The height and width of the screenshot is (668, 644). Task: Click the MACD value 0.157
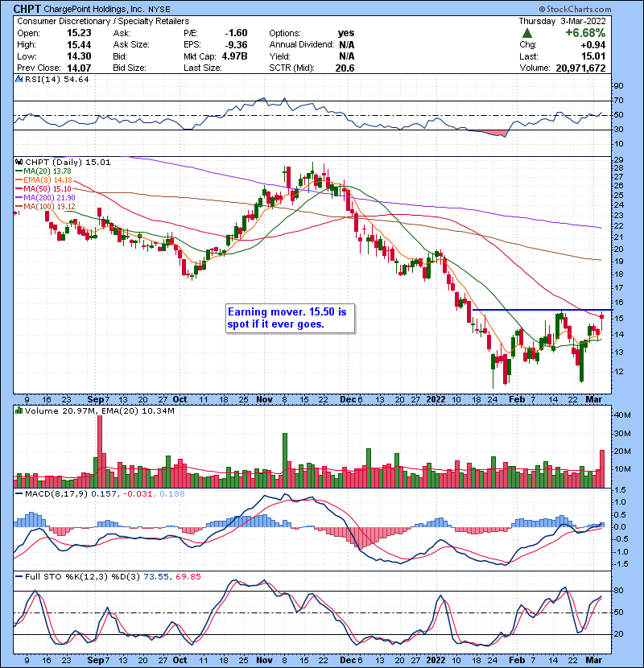coord(104,494)
